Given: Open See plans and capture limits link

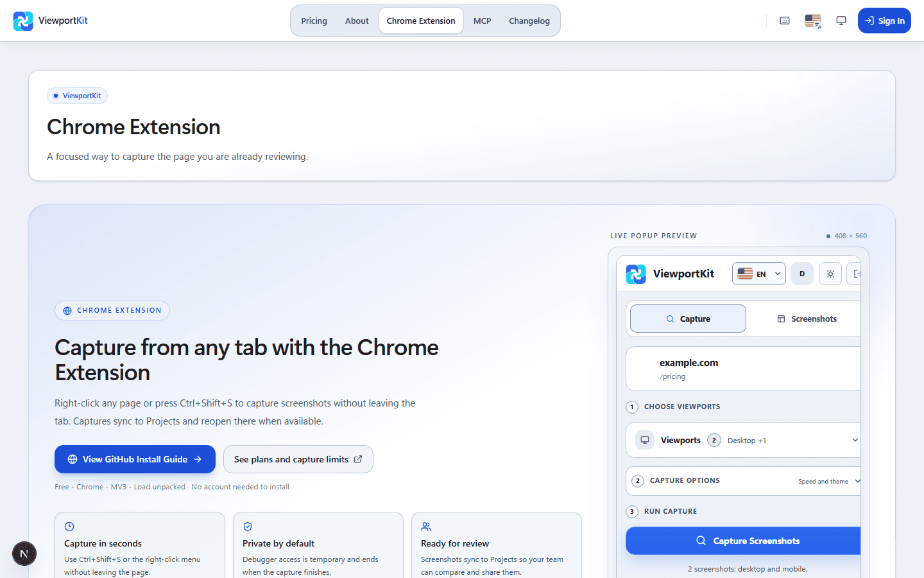Looking at the screenshot, I should tap(298, 459).
